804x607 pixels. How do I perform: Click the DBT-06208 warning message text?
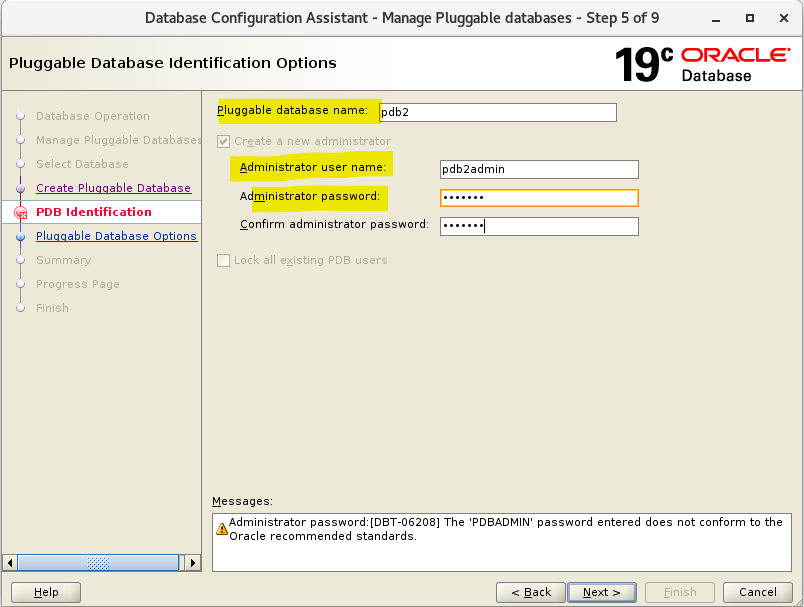506,529
